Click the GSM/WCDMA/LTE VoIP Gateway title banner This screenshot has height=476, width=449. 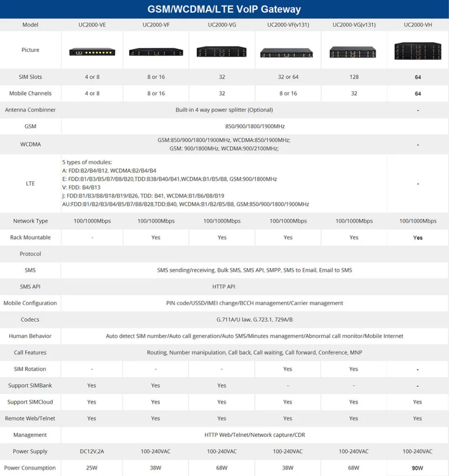pyautogui.click(x=224, y=9)
